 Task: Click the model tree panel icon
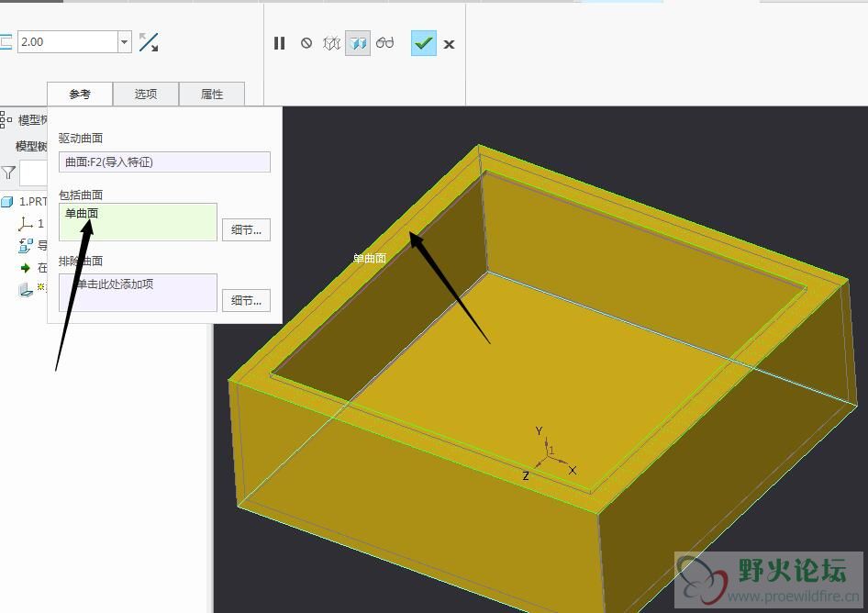click(6, 119)
